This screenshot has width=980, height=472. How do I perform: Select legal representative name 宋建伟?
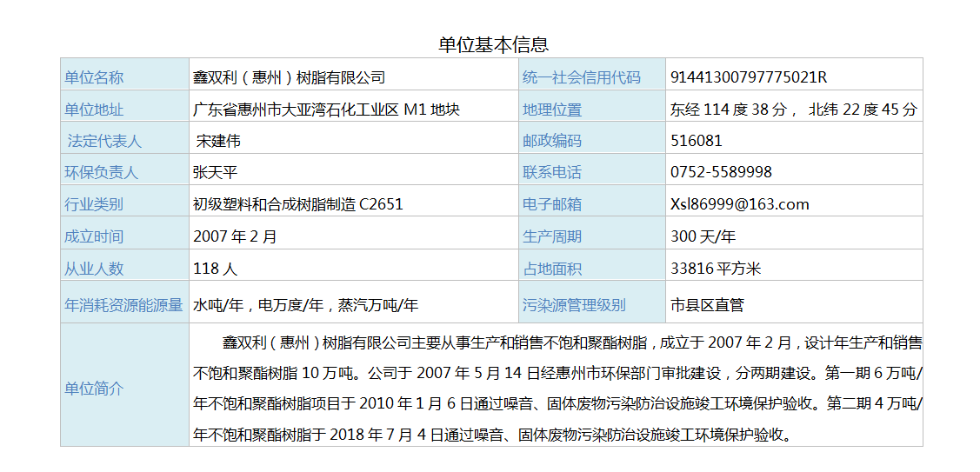[x=218, y=141]
